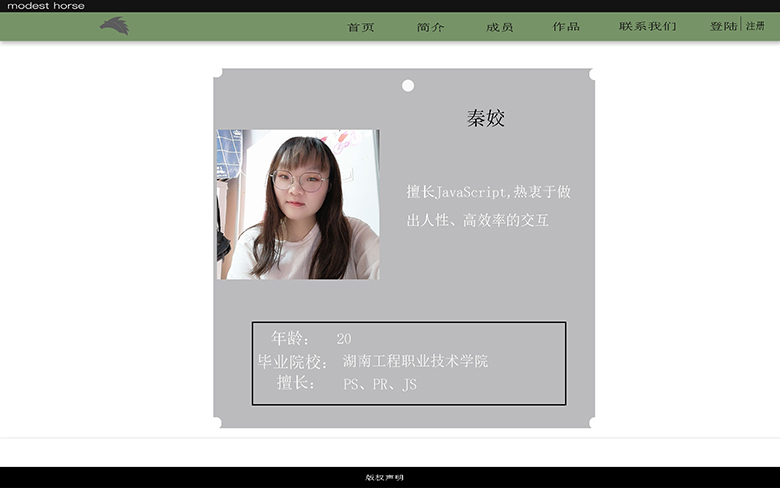Go to the 简介 introduction page
The width and height of the screenshot is (780, 488).
(x=431, y=27)
